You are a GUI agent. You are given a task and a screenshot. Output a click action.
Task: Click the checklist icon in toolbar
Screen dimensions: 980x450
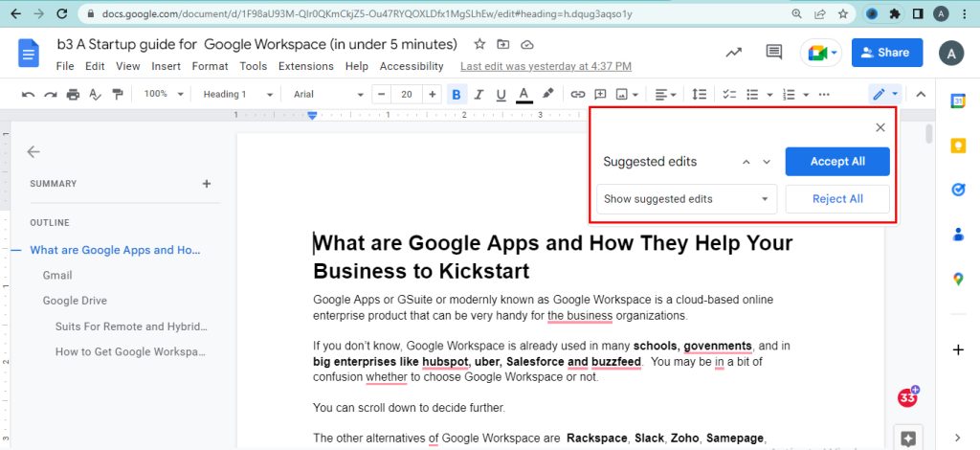pos(729,95)
